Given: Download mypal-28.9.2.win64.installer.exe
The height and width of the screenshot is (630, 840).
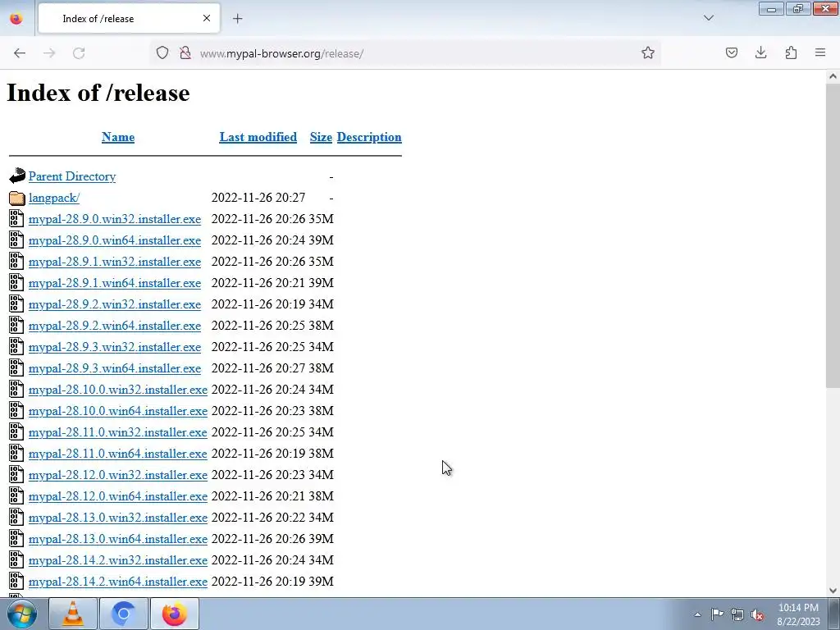Looking at the screenshot, I should tap(115, 326).
